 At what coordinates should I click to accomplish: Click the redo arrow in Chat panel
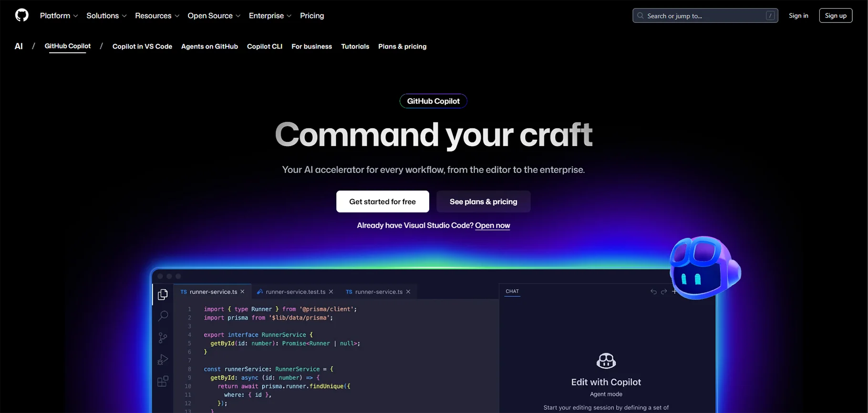click(x=664, y=292)
